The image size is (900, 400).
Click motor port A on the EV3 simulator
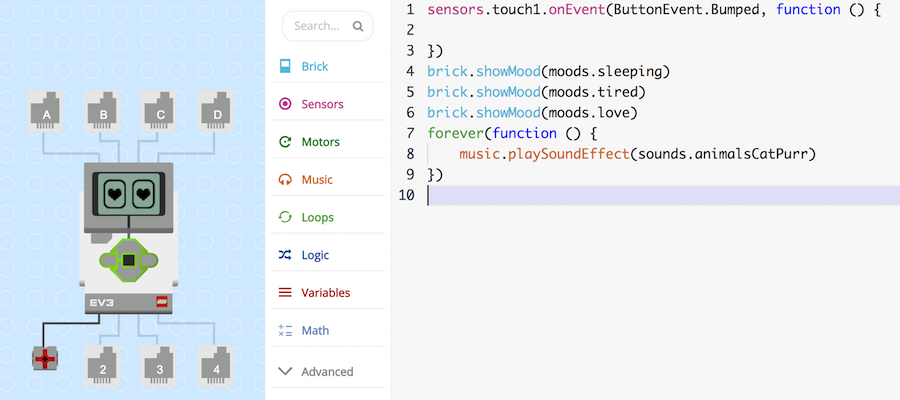coord(46,111)
